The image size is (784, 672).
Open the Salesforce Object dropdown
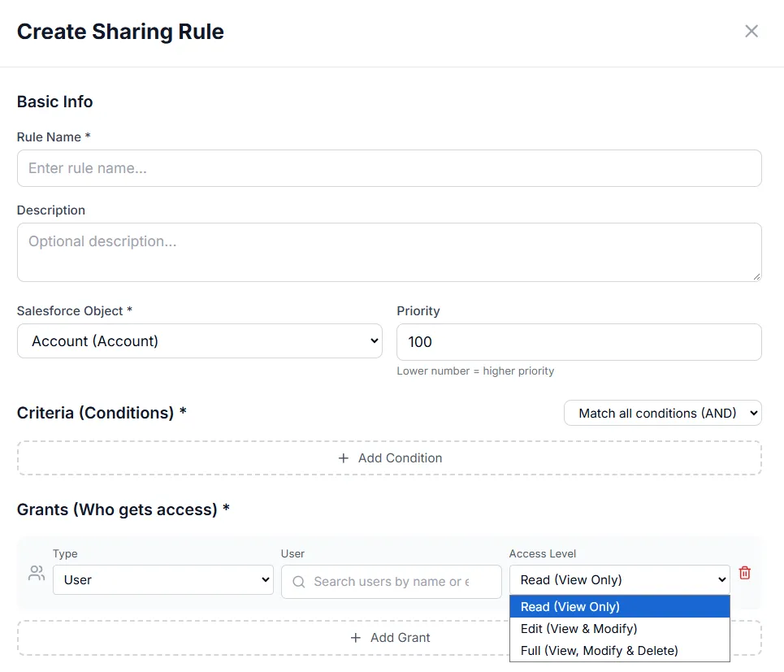click(x=200, y=341)
